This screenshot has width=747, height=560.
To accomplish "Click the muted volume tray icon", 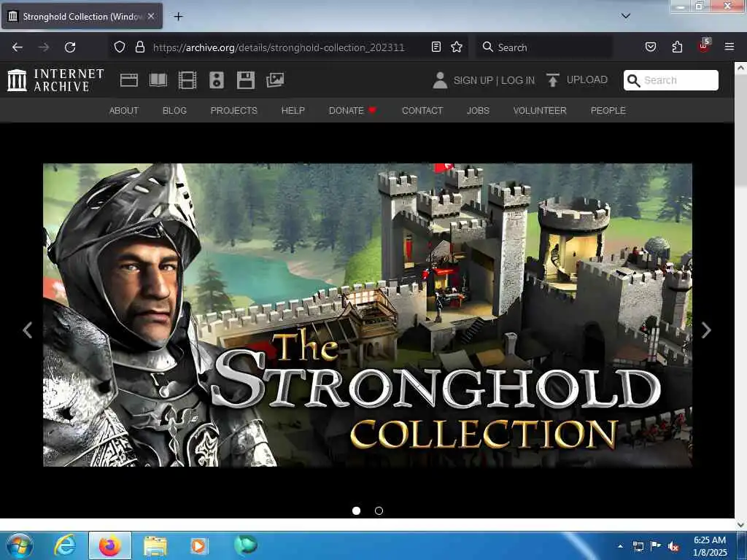I will [673, 547].
